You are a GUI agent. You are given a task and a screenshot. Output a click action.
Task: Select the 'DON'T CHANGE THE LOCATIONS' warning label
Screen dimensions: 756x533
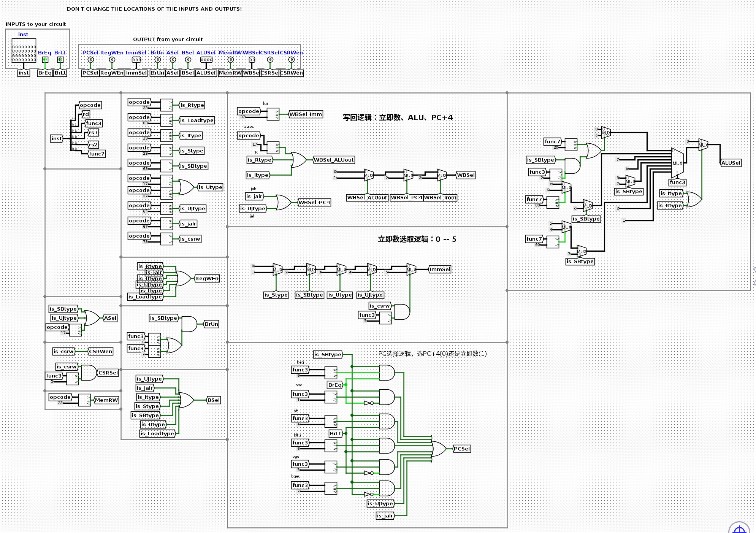tap(154, 9)
